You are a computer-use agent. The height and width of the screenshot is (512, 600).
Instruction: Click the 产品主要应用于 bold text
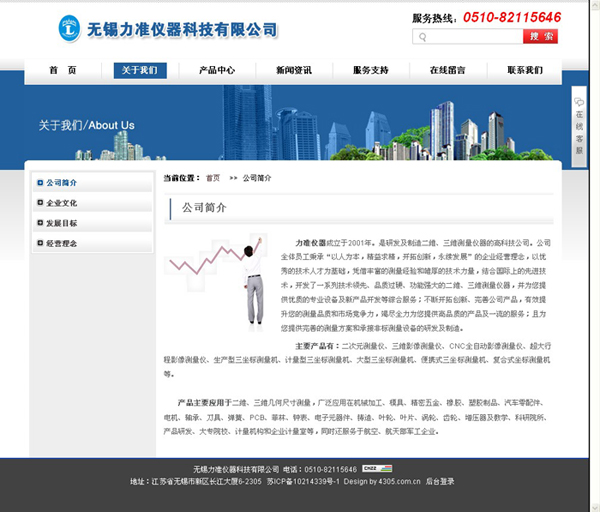[x=204, y=403]
